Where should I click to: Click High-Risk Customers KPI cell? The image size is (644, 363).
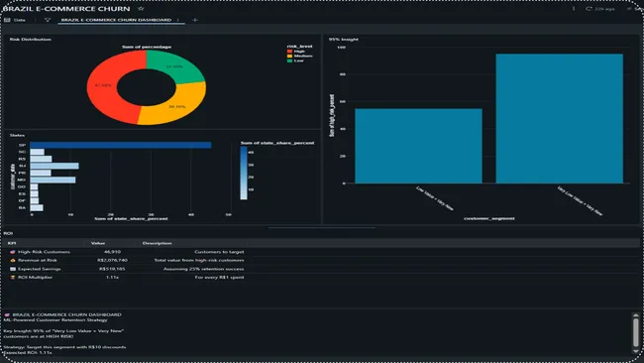click(x=44, y=252)
